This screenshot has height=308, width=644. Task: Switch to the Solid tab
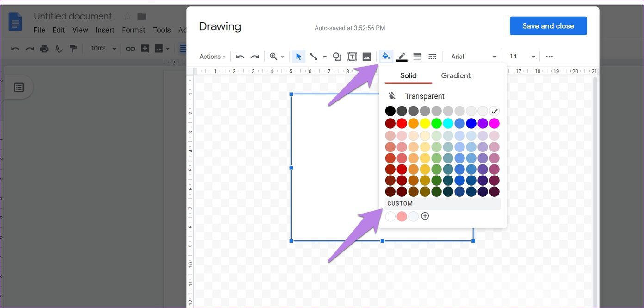click(409, 75)
